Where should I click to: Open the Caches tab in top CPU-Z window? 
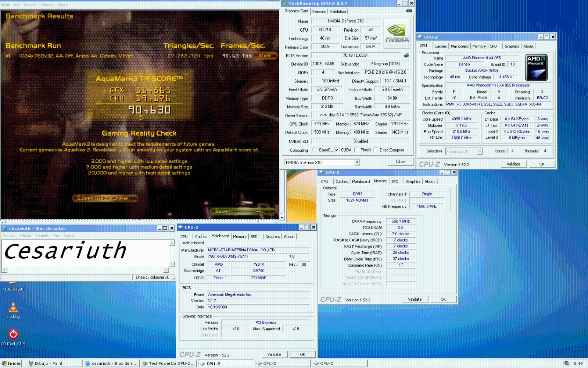440,46
